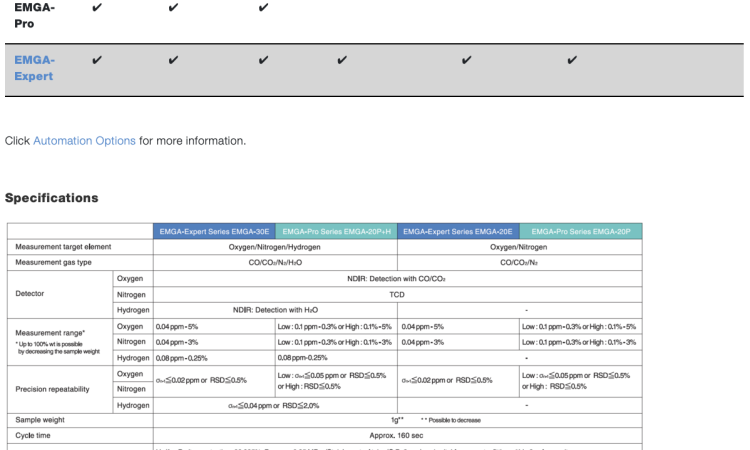The height and width of the screenshot is (450, 750).
Task: Select the EMGA-Pro Series EMGA-20P+H column header
Action: (x=336, y=231)
